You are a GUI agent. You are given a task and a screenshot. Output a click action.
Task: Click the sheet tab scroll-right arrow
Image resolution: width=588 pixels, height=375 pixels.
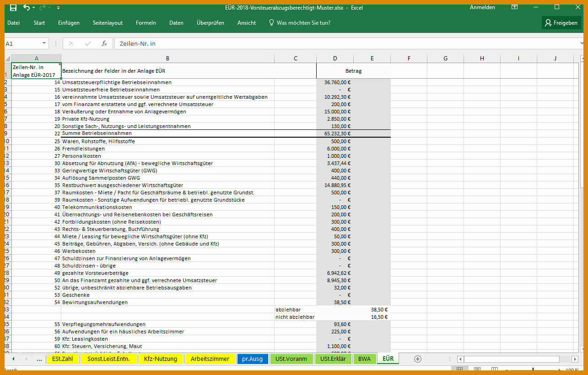(27, 359)
